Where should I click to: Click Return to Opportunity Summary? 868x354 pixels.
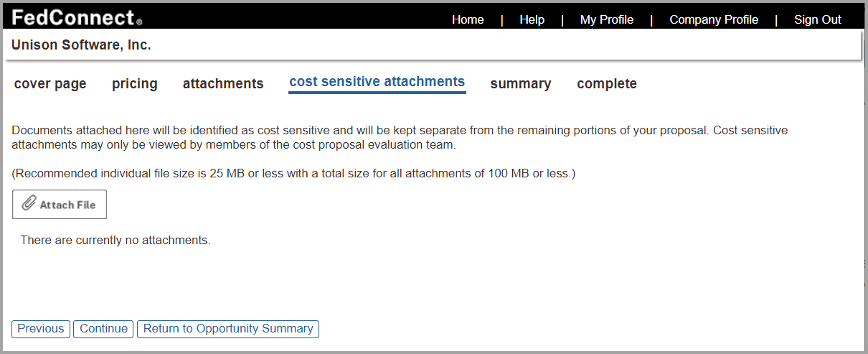228,329
